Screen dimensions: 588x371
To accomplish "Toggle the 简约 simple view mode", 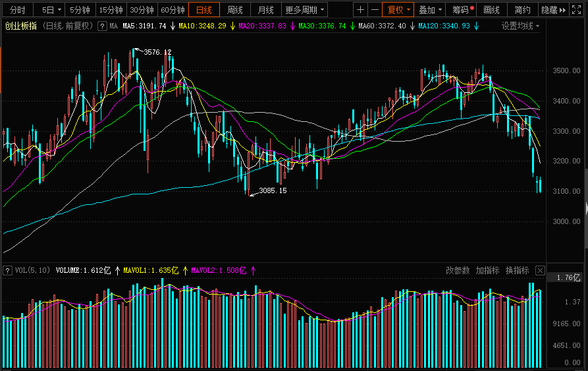I will [522, 10].
